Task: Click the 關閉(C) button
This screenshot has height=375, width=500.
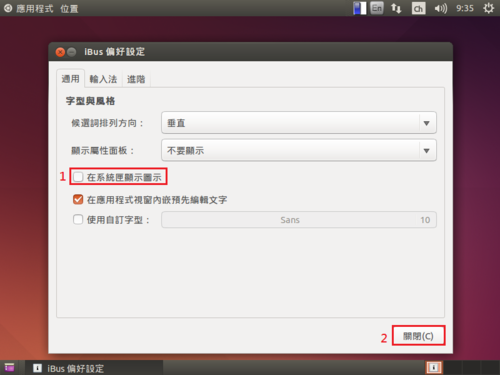Action: click(418, 336)
